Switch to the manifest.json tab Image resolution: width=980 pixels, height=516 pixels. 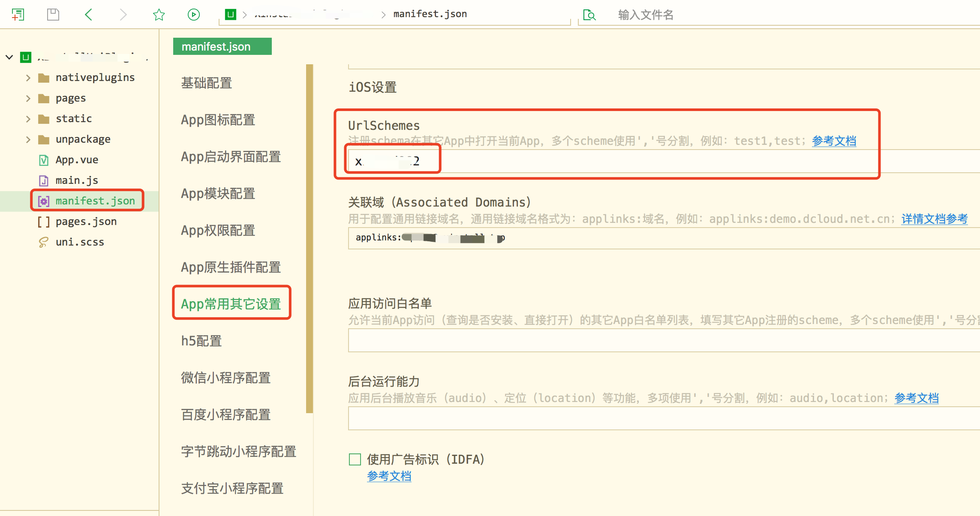click(222, 46)
